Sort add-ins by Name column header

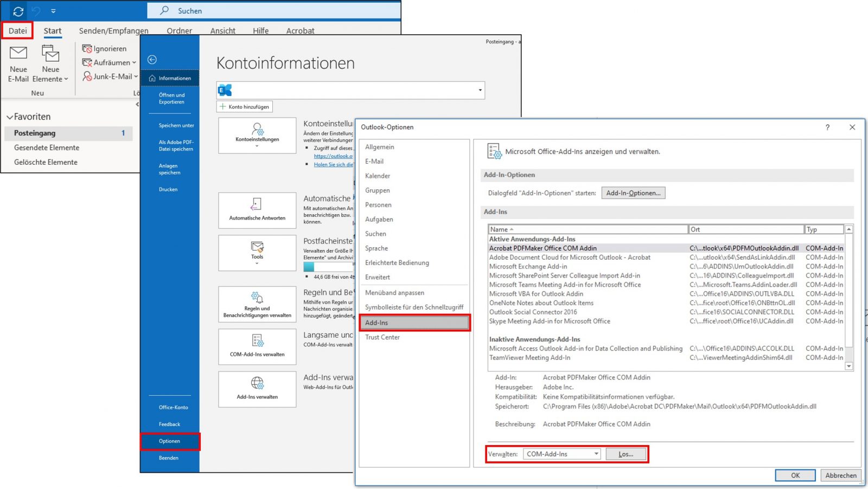588,229
